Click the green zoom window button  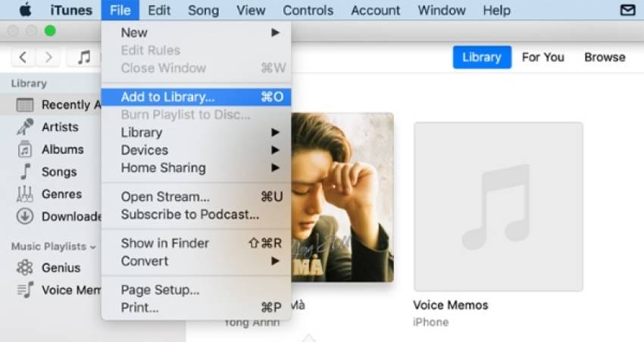pyautogui.click(x=50, y=31)
